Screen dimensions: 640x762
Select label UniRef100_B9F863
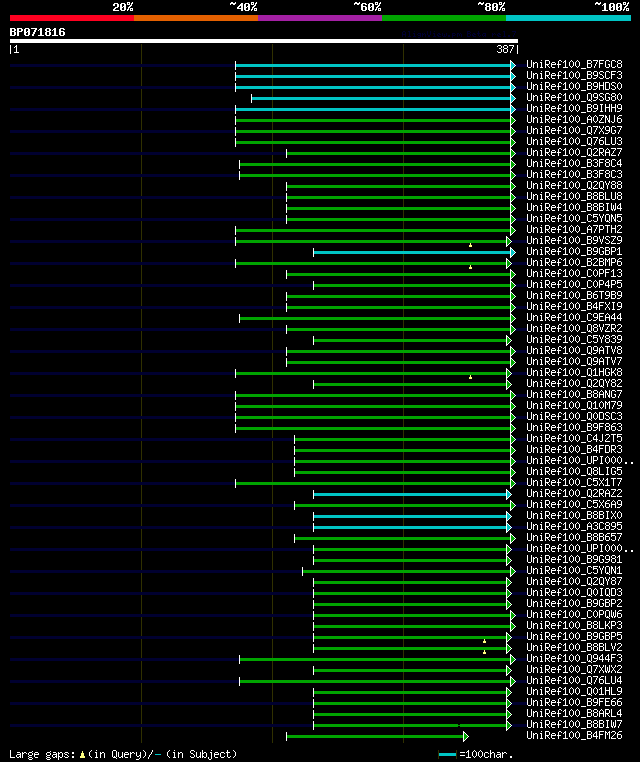(574, 428)
